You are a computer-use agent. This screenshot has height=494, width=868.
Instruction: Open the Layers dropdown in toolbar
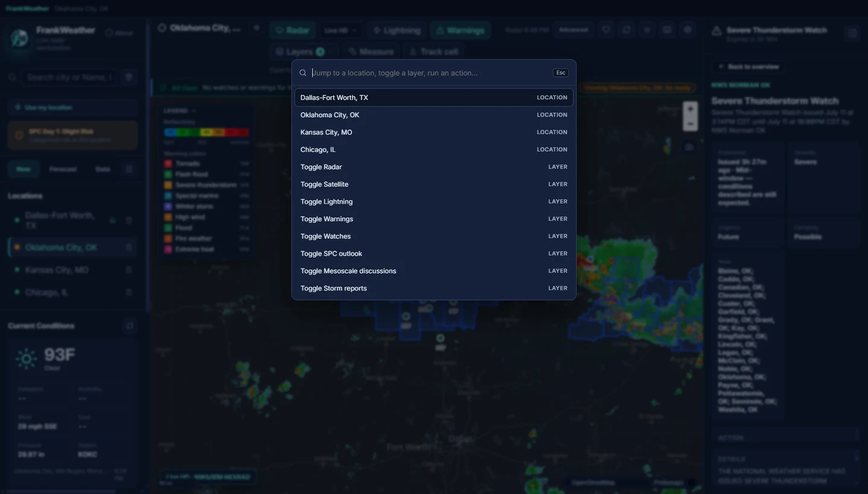(304, 52)
